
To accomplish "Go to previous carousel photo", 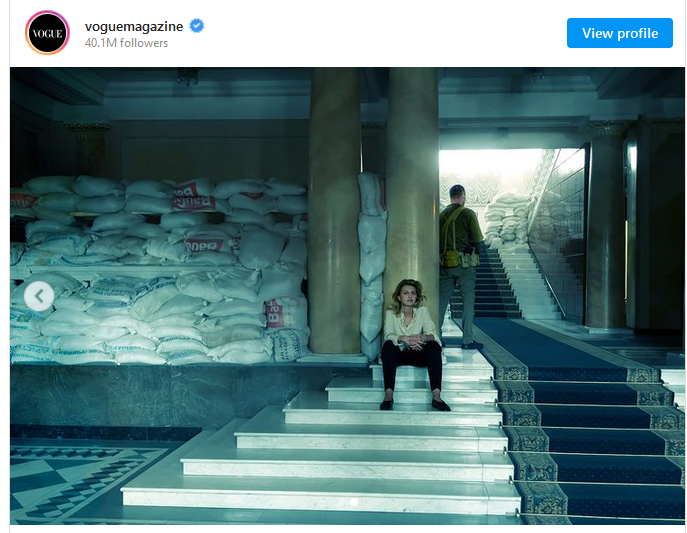I will point(39,297).
